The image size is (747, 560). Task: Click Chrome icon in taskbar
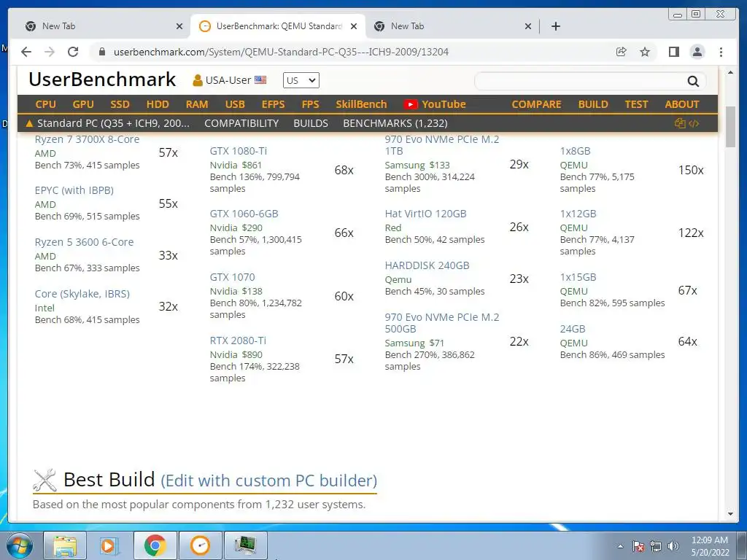[155, 545]
